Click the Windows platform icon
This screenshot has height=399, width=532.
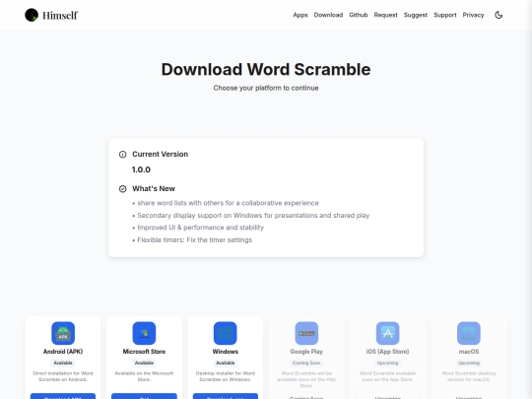click(x=226, y=333)
